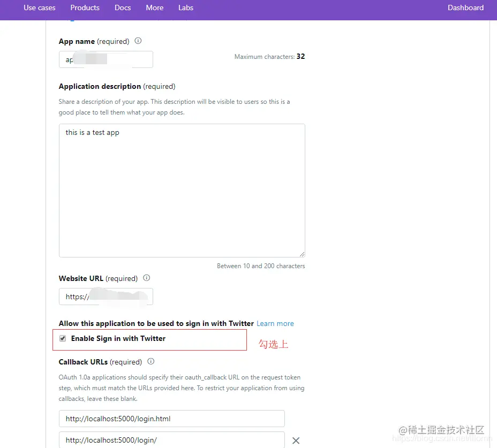Click the 'Application description (required)' label
Screen dimensions: 497x448
tap(117, 87)
